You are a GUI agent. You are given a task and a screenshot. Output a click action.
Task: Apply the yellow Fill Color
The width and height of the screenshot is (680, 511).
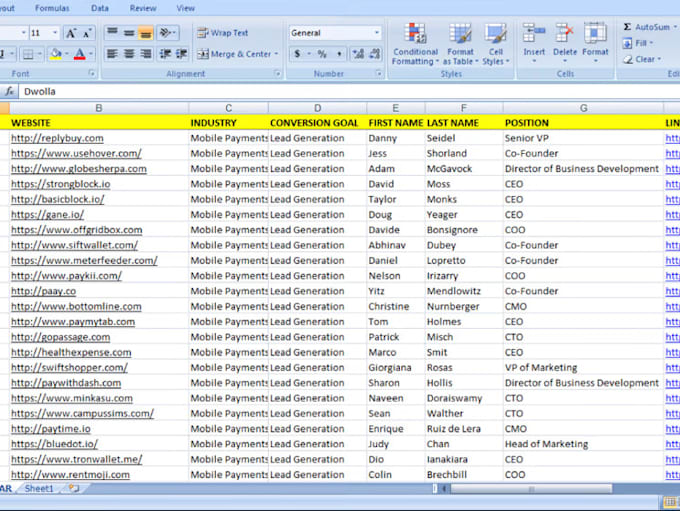(56, 54)
